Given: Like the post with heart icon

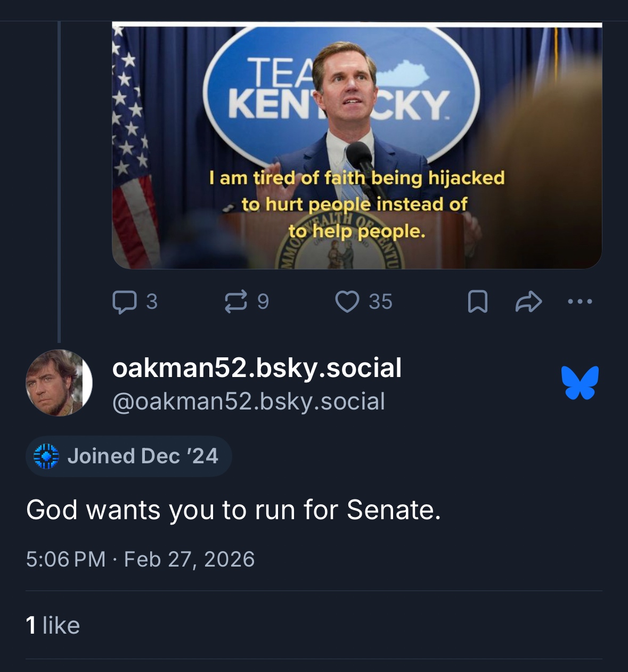Looking at the screenshot, I should pos(347,302).
